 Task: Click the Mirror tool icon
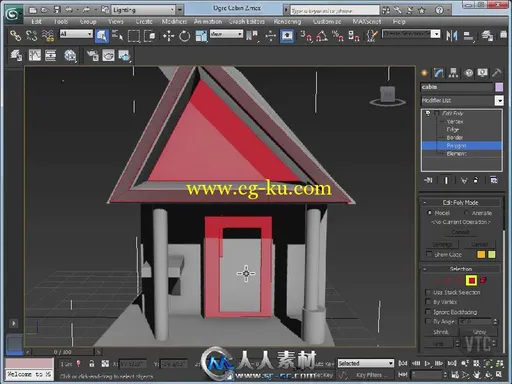(452, 36)
